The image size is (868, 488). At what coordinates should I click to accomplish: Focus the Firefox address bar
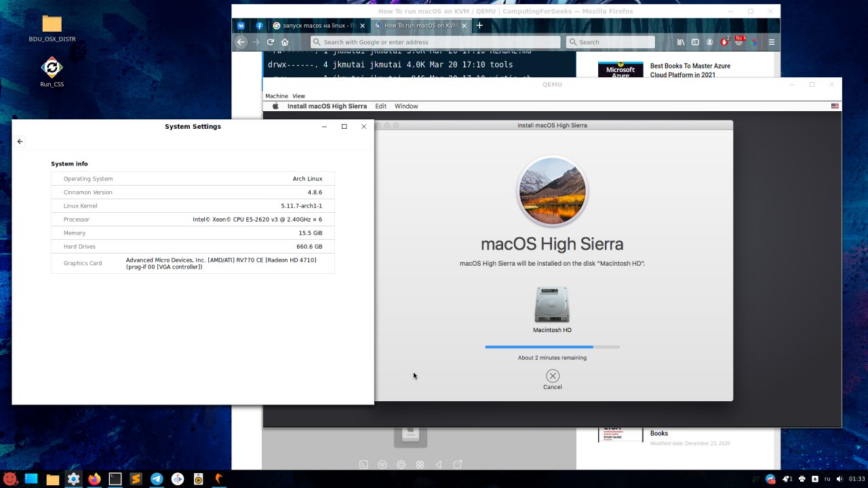point(435,42)
